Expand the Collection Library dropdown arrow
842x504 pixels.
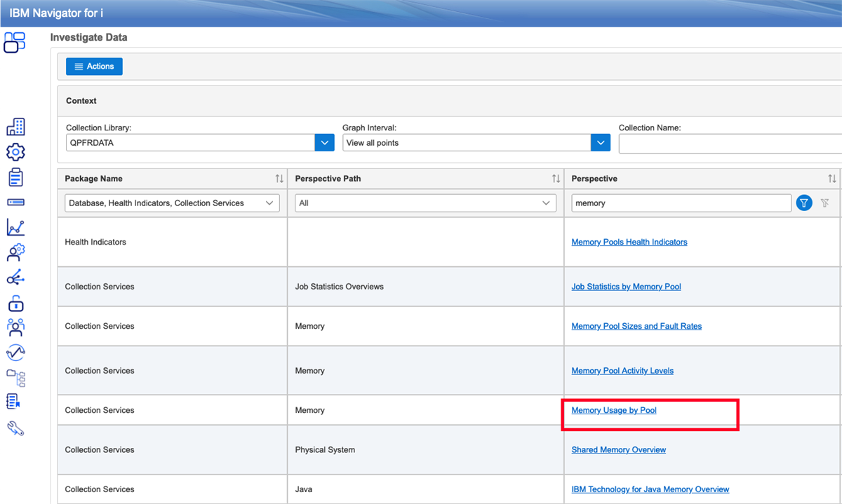[x=324, y=142]
